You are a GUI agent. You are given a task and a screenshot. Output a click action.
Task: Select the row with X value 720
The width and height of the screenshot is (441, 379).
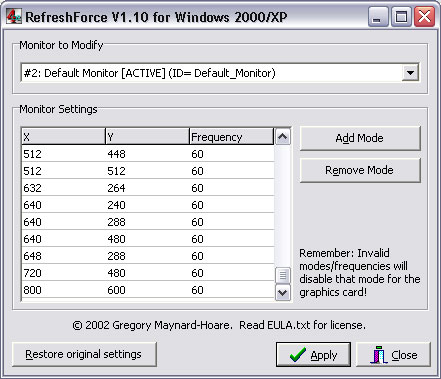coord(148,273)
